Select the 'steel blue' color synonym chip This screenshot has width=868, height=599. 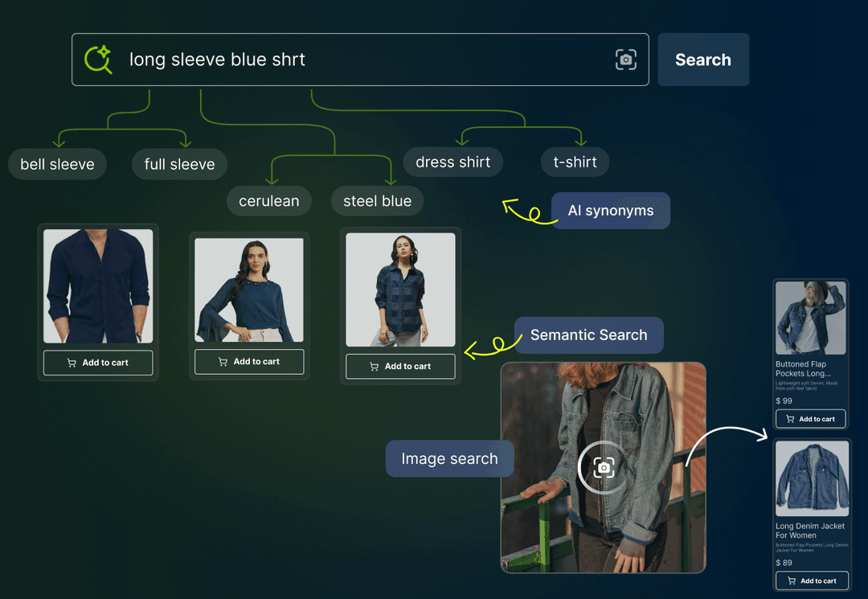[377, 201]
